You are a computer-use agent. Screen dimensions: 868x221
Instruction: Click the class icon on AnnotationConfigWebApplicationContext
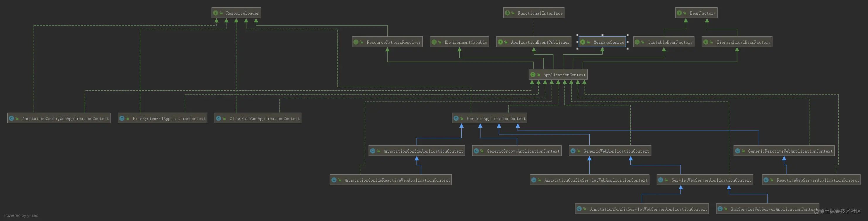(11, 118)
